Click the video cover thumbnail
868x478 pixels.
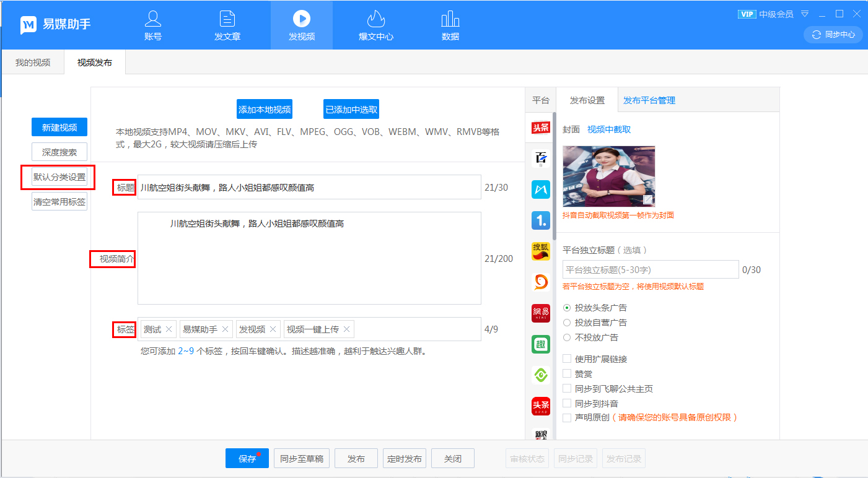pyautogui.click(x=608, y=176)
